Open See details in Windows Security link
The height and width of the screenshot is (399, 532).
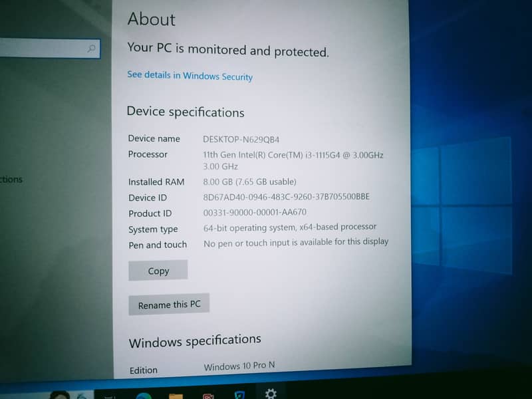tap(190, 76)
